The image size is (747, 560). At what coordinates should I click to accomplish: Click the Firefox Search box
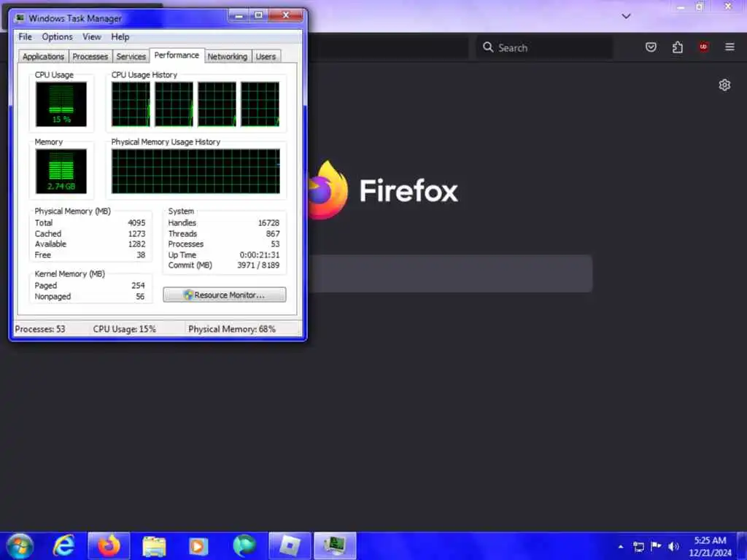(544, 47)
